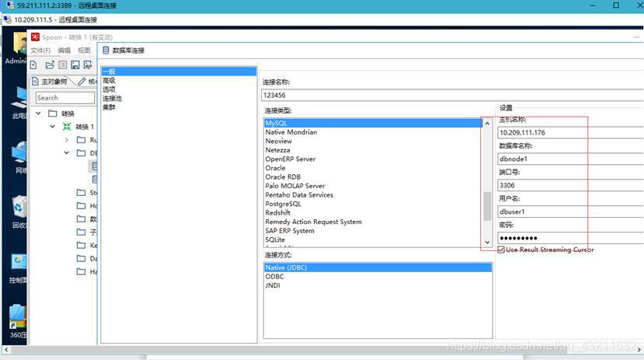
Task: Click the Save icon in Spoon toolbar
Action: pos(75,65)
